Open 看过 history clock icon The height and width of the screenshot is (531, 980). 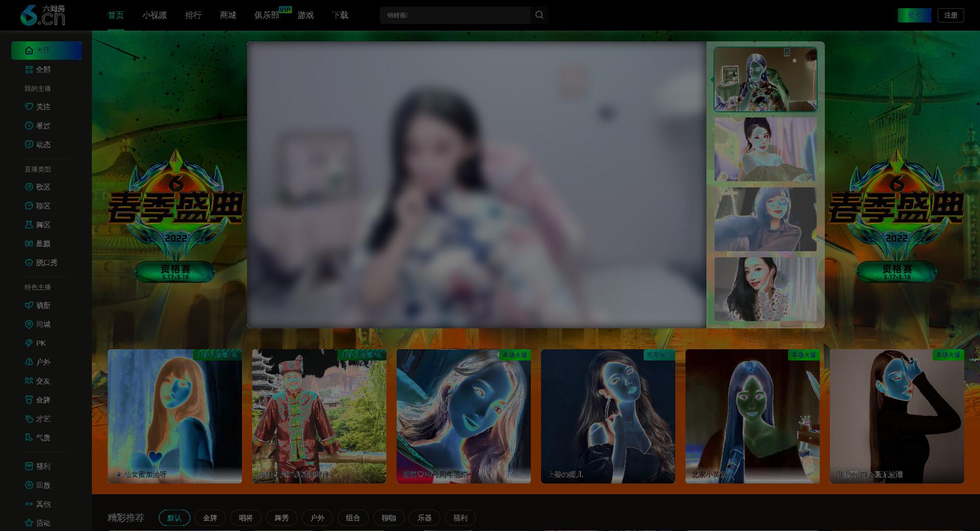point(29,126)
